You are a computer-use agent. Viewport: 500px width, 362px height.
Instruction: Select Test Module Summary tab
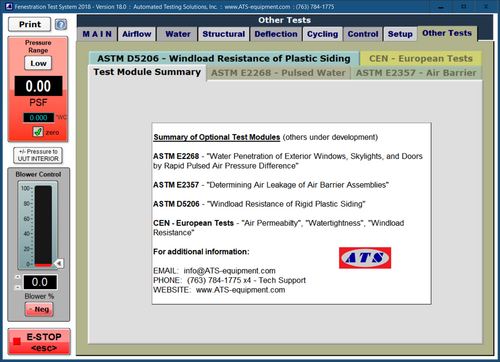point(147,72)
